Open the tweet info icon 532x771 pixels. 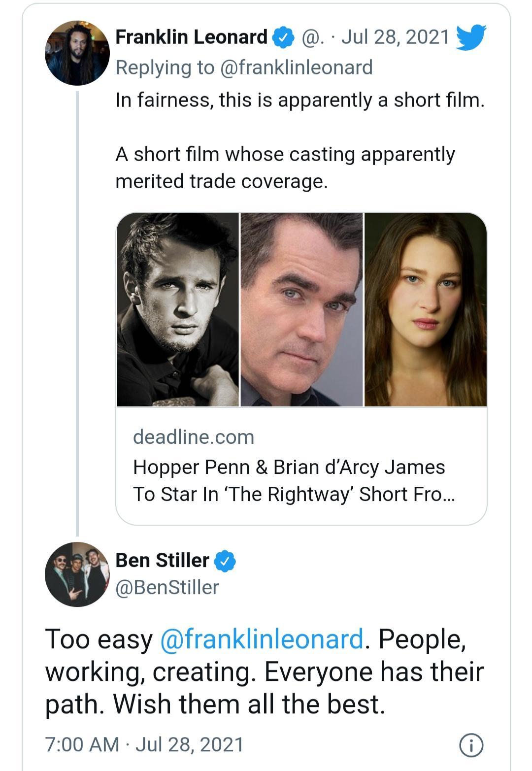471,744
